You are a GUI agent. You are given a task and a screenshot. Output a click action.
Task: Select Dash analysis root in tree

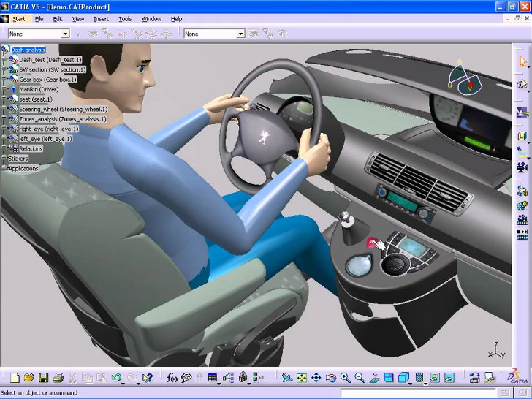[x=28, y=50]
